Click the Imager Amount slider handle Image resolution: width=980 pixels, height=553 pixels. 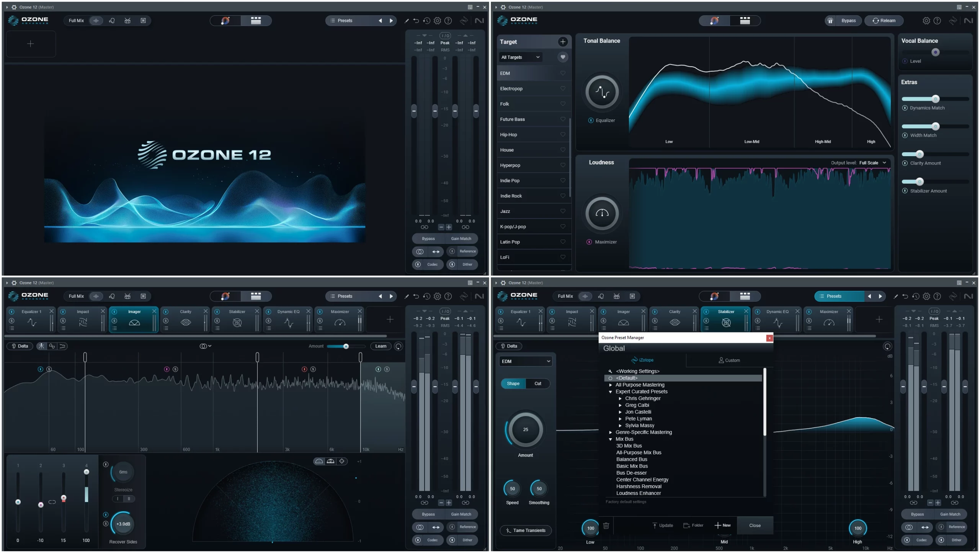point(346,346)
